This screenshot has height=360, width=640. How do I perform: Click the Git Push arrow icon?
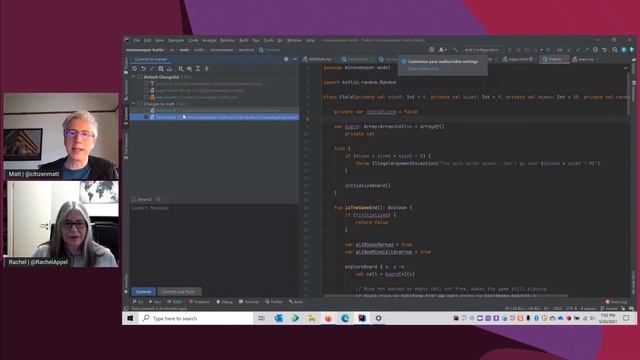point(587,50)
